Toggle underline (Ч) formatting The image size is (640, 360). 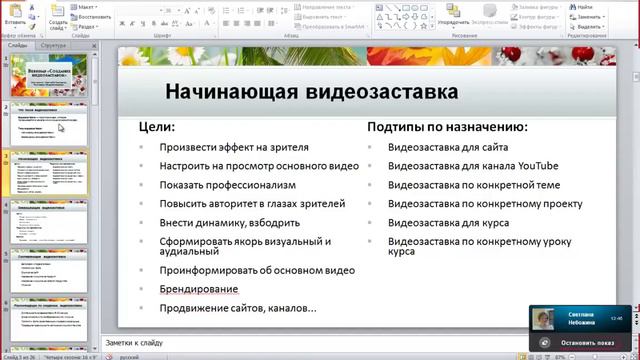143,24
